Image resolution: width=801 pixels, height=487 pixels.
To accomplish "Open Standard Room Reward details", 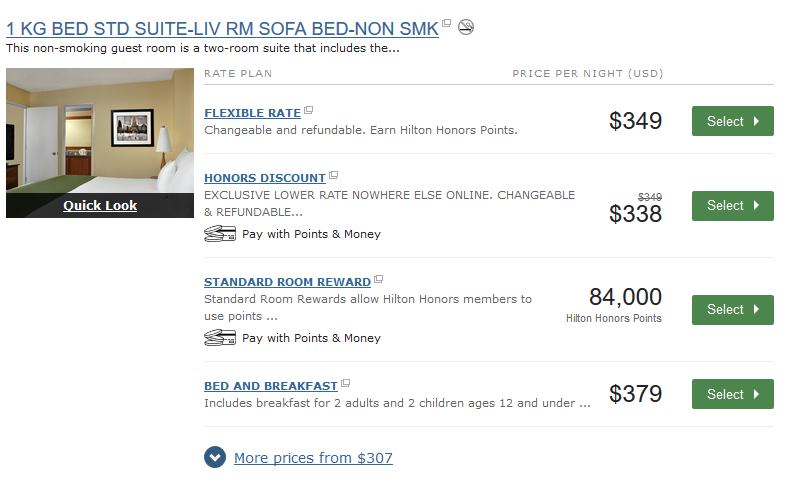I will 287,282.
